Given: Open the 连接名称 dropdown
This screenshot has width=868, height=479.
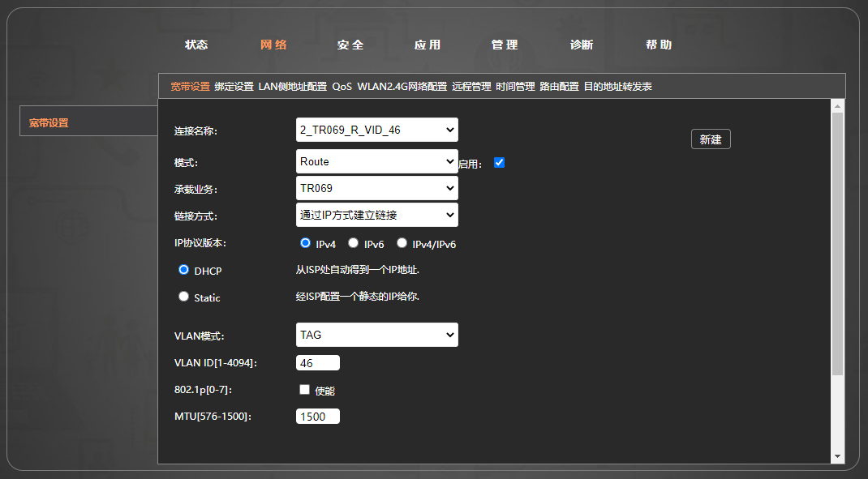Looking at the screenshot, I should click(x=376, y=130).
